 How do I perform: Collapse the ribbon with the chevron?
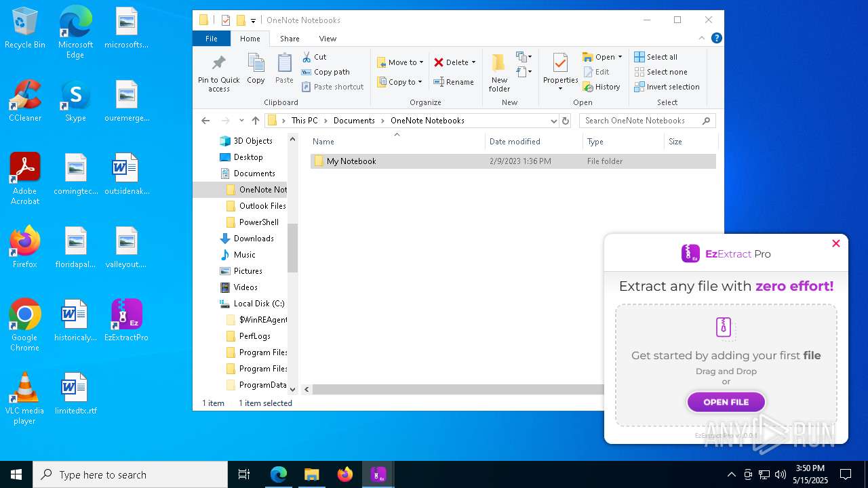(702, 39)
